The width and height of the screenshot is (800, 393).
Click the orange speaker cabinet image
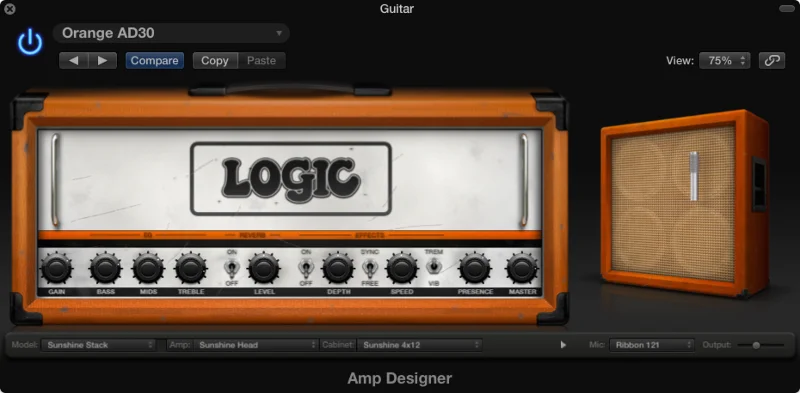pyautogui.click(x=684, y=203)
